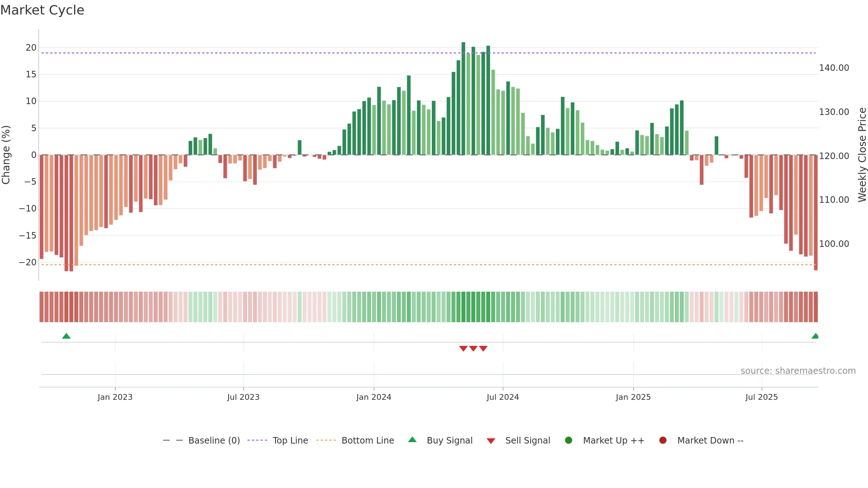Click the Jan 2025 axis label
Image resolution: width=868 pixels, height=488 pixels.
(633, 397)
